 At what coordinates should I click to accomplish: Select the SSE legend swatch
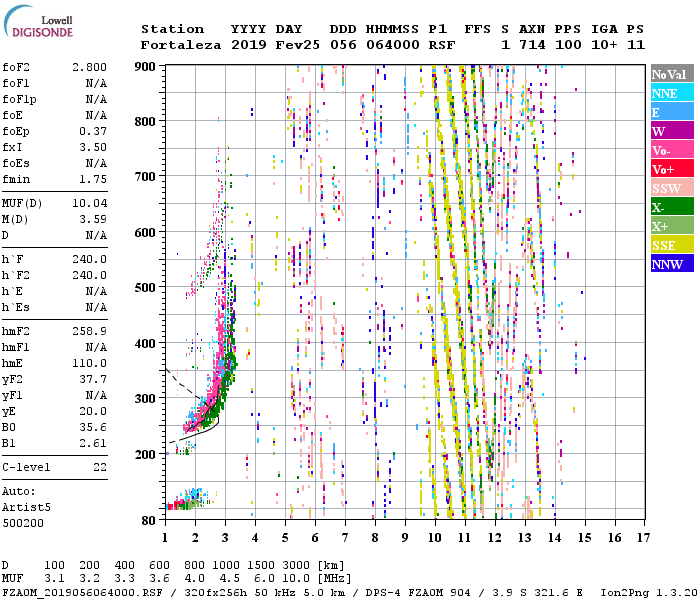(672, 245)
